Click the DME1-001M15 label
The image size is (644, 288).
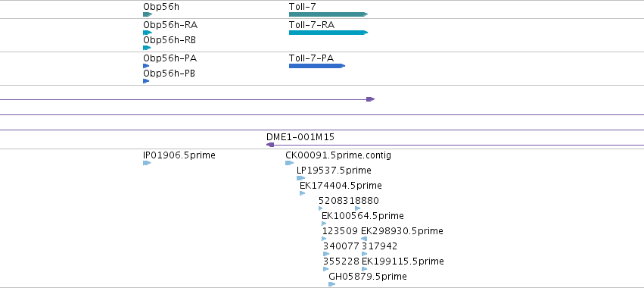coord(300,137)
